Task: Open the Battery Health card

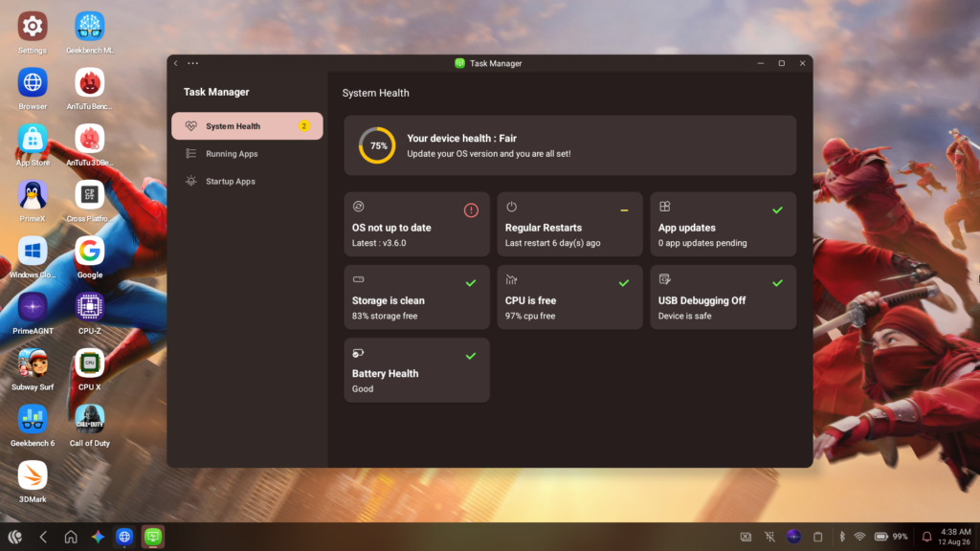Action: click(416, 370)
